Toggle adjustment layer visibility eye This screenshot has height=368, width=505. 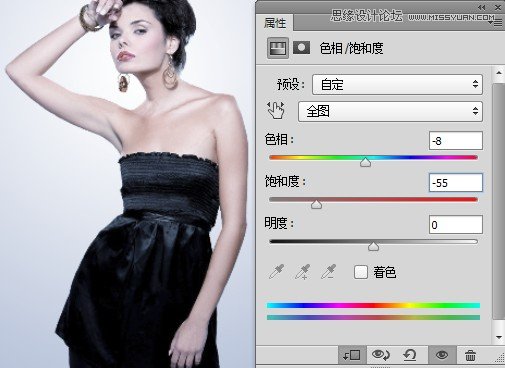coord(442,355)
